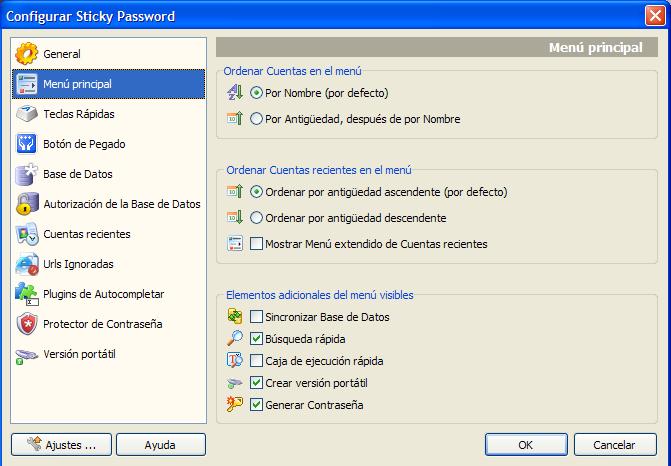Click the Base de Datos cylinder icon
The height and width of the screenshot is (466, 671).
pyautogui.click(x=27, y=174)
